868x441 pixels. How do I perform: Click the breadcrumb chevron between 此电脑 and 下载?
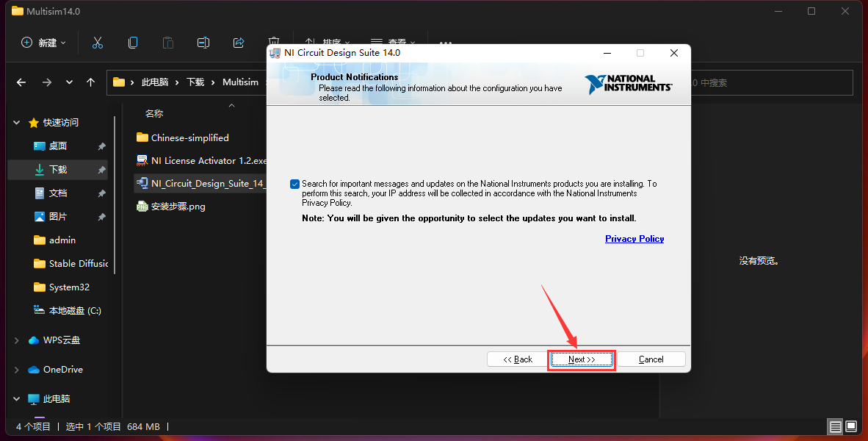click(x=177, y=82)
